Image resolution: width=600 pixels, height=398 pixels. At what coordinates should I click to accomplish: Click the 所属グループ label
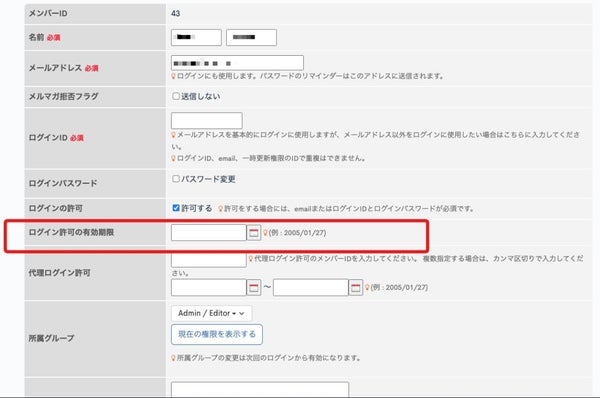click(51, 338)
